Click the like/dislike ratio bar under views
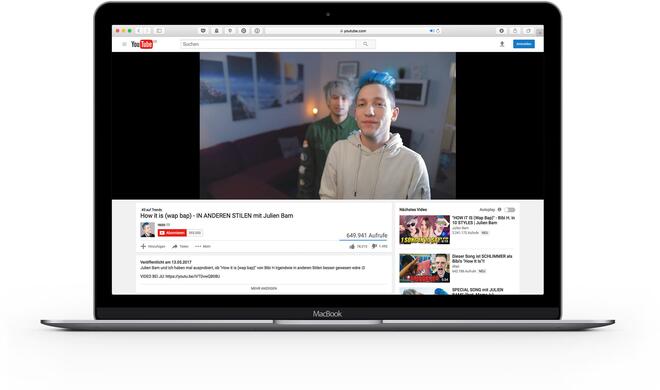Viewport: 660px width, 390px height. [363, 240]
